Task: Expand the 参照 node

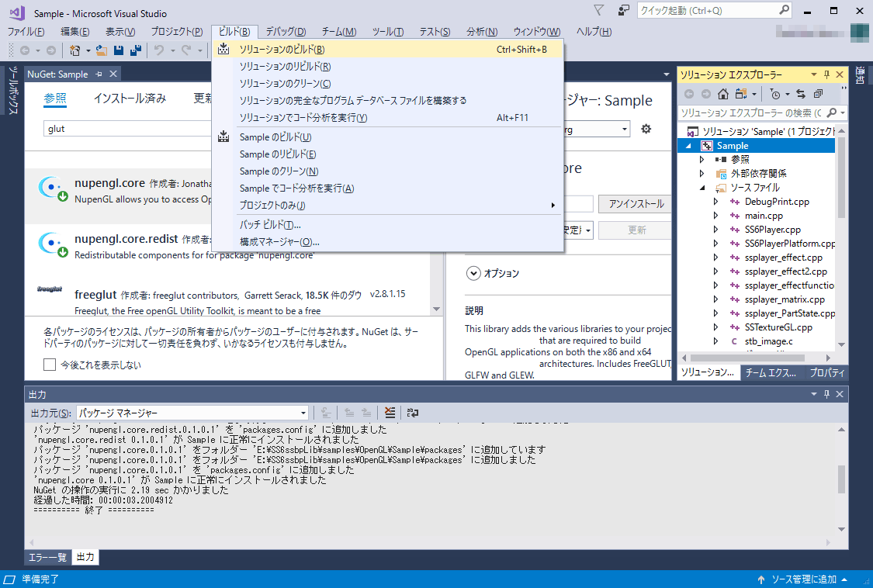Action: 702,160
